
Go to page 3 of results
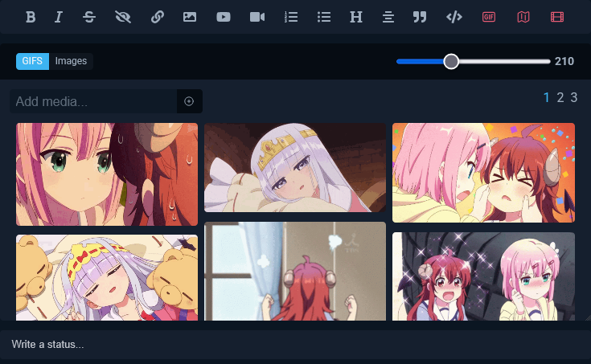coord(573,97)
